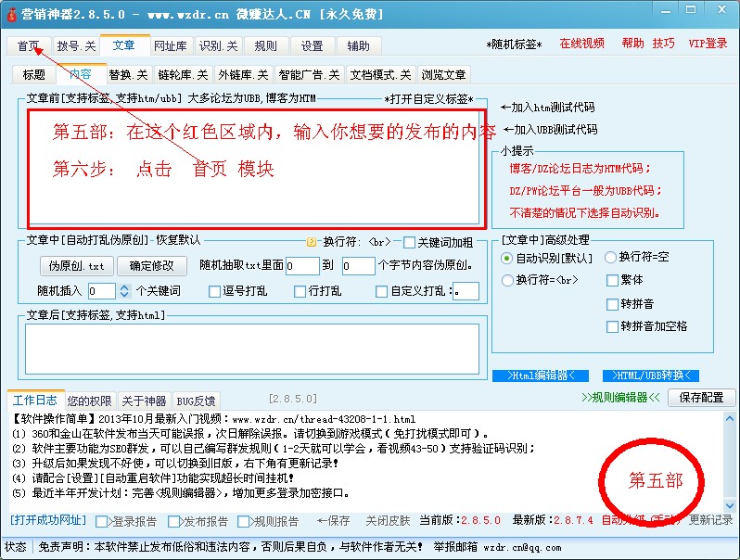The height and width of the screenshot is (560, 740).
Task: Click the ←保存 link
Action: tap(333, 520)
